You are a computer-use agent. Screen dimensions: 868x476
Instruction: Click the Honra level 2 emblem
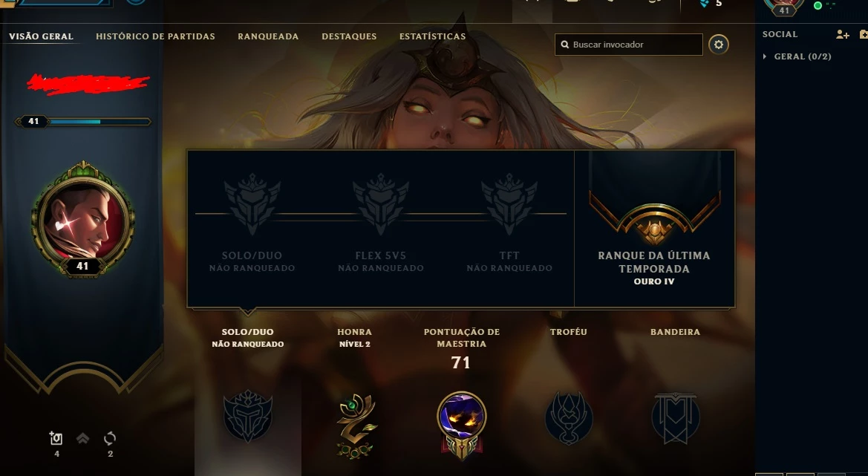pos(356,425)
